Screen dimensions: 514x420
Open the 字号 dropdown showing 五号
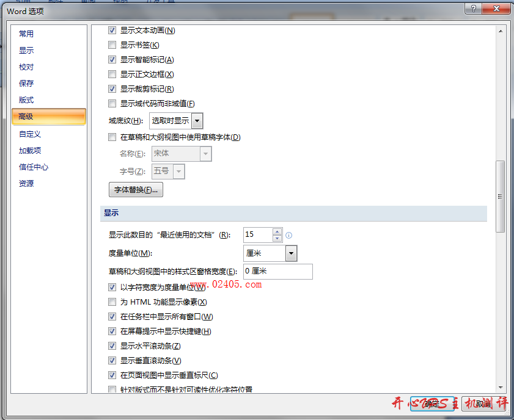coord(179,172)
